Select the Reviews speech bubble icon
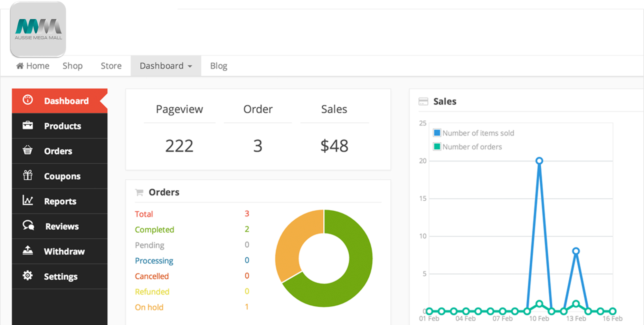Screen dimensions: 644x325 pyautogui.click(x=28, y=226)
